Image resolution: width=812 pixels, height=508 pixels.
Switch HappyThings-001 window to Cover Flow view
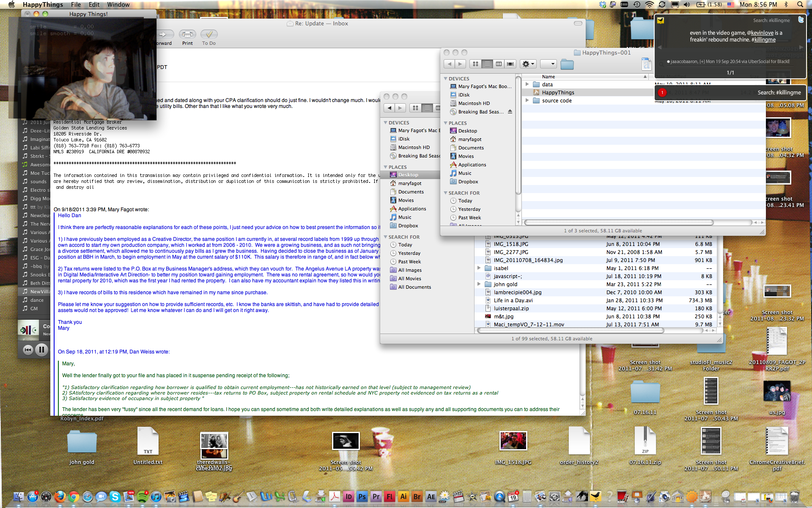(x=510, y=64)
